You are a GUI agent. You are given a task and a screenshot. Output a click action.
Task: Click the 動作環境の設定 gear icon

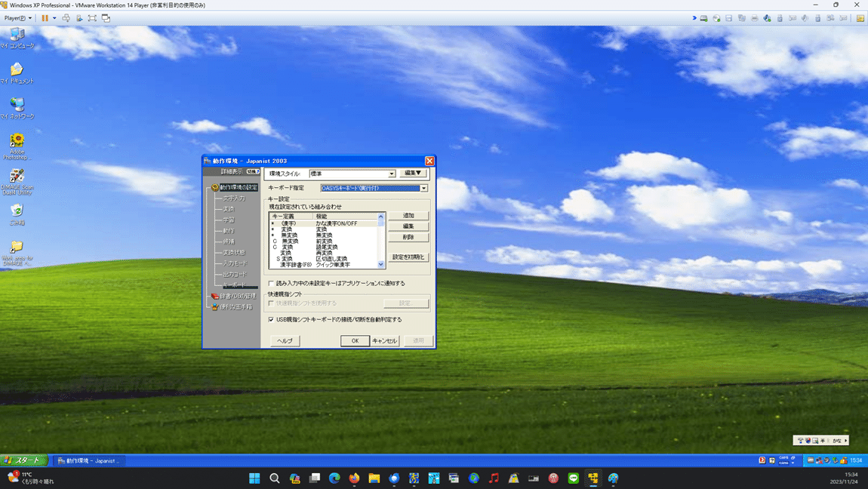point(215,187)
